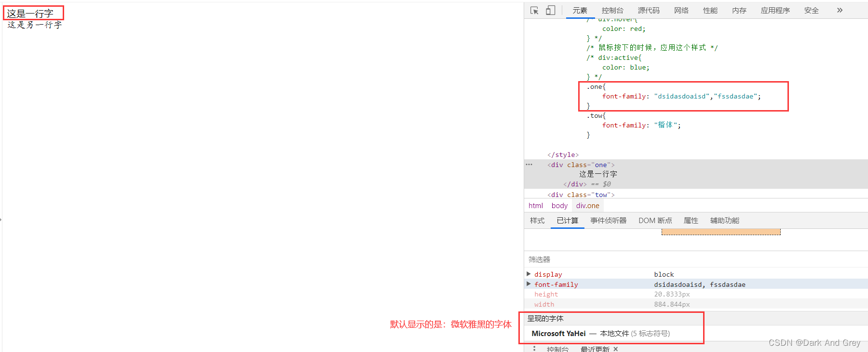This screenshot has width=868, height=352.
Task: Open the more tabs chevron in DevTools
Action: (x=840, y=10)
